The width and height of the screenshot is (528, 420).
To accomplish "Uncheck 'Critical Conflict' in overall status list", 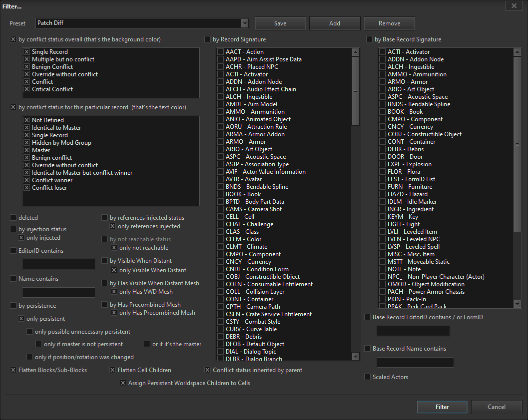I will (x=27, y=89).
